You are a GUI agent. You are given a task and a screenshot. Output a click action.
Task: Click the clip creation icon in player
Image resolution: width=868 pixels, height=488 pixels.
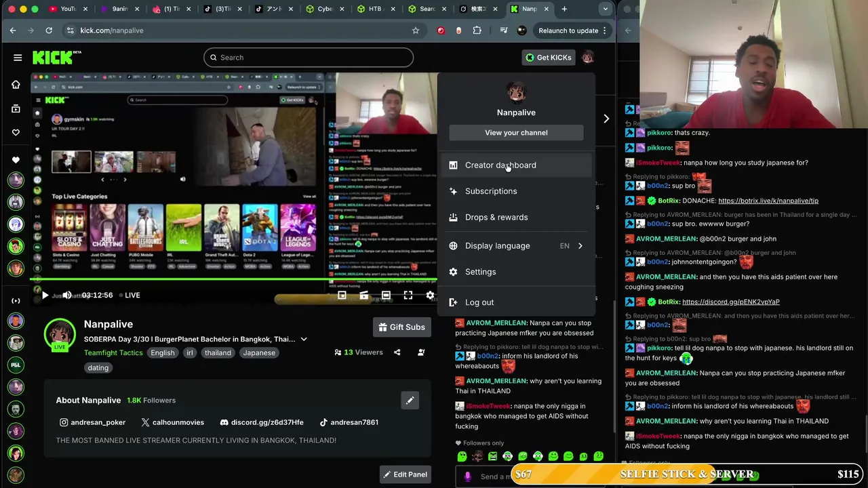click(364, 296)
